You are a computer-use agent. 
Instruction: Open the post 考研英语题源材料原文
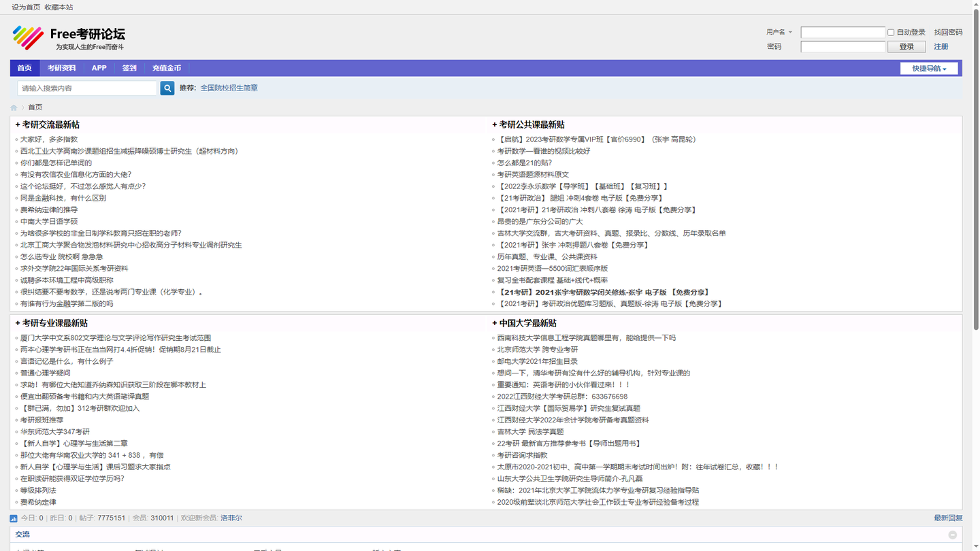click(533, 175)
